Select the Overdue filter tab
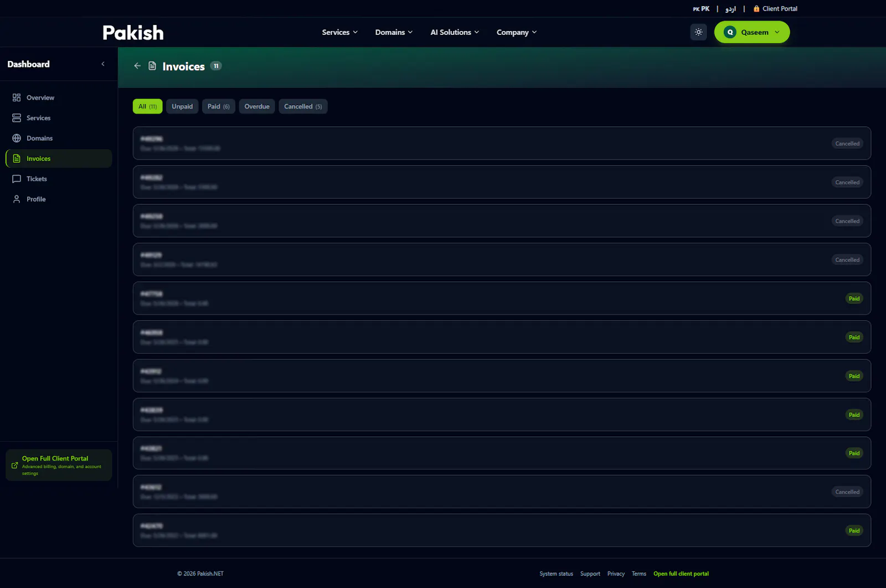 point(257,106)
